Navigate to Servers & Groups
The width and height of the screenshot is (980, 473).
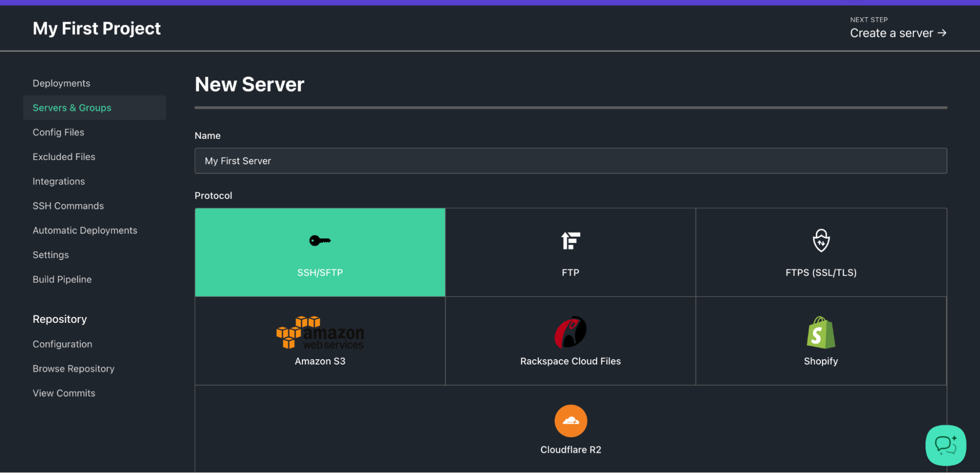pyautogui.click(x=72, y=107)
